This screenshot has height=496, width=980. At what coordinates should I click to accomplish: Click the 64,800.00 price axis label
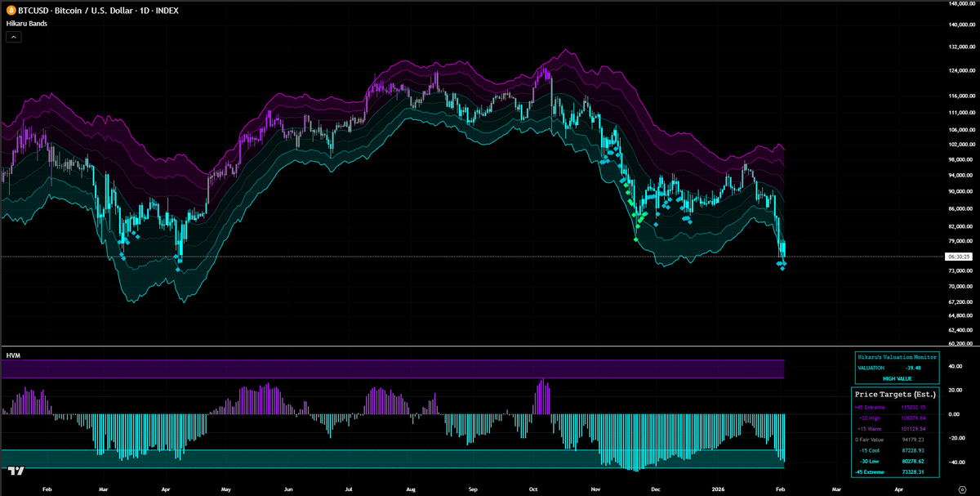point(960,315)
